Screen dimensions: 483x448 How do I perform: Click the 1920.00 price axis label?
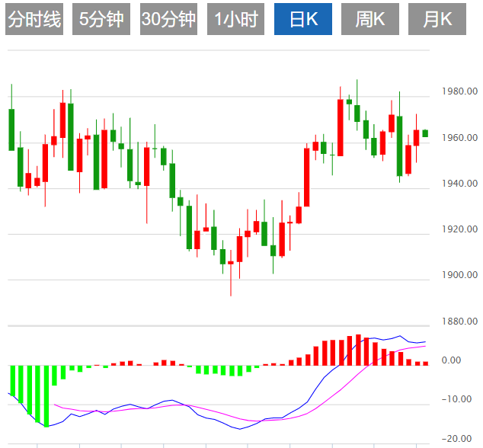click(459, 229)
